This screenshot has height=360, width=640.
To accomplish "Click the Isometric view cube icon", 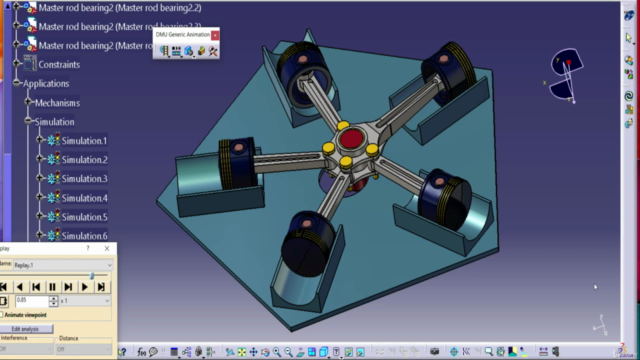I will pos(324,351).
